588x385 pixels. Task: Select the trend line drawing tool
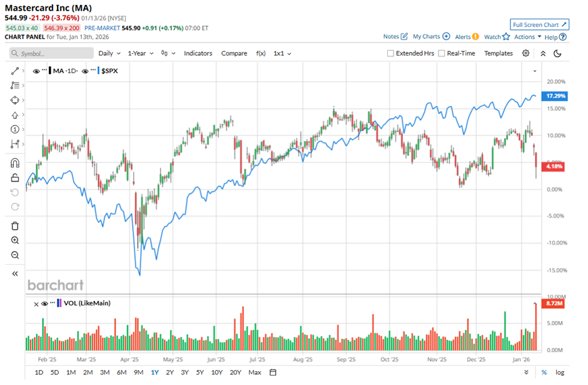(x=15, y=71)
